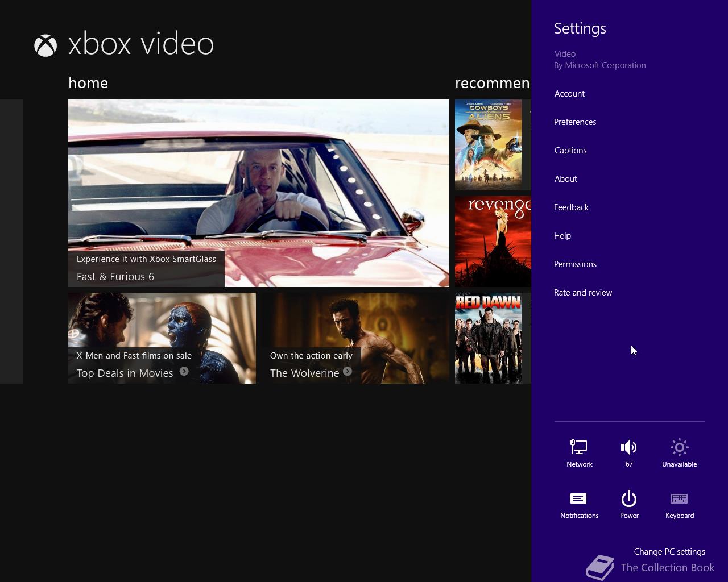Select Captions in Settings
Screen dimensions: 728x582
(x=570, y=151)
